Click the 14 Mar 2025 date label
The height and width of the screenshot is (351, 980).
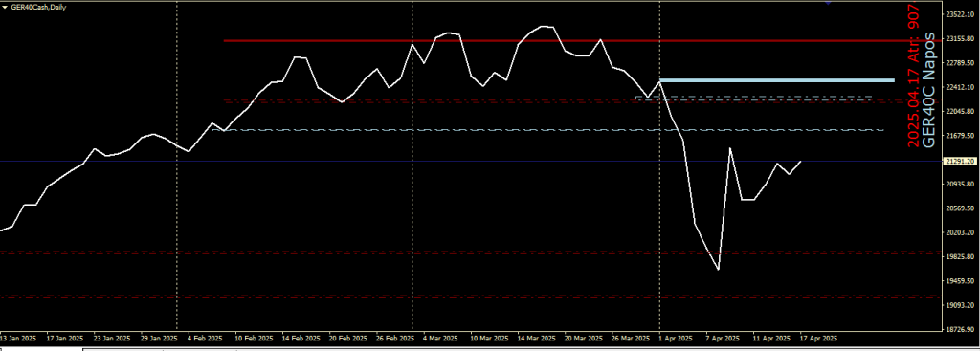537,338
